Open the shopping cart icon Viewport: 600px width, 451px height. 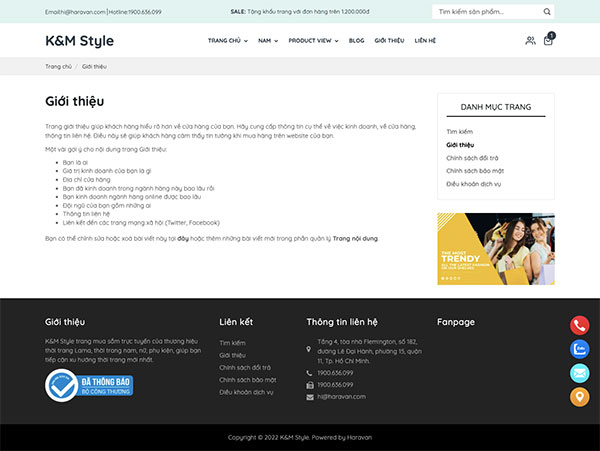point(548,40)
